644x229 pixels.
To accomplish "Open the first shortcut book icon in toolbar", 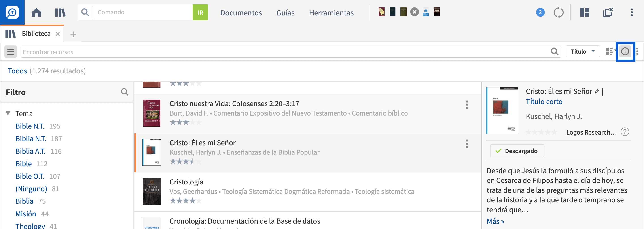I will pos(381,12).
